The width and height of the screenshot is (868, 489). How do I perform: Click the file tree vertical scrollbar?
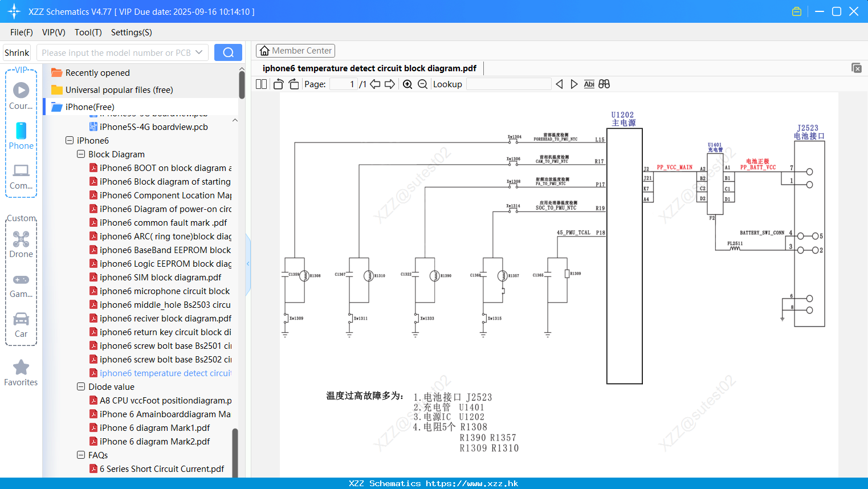coord(235,453)
